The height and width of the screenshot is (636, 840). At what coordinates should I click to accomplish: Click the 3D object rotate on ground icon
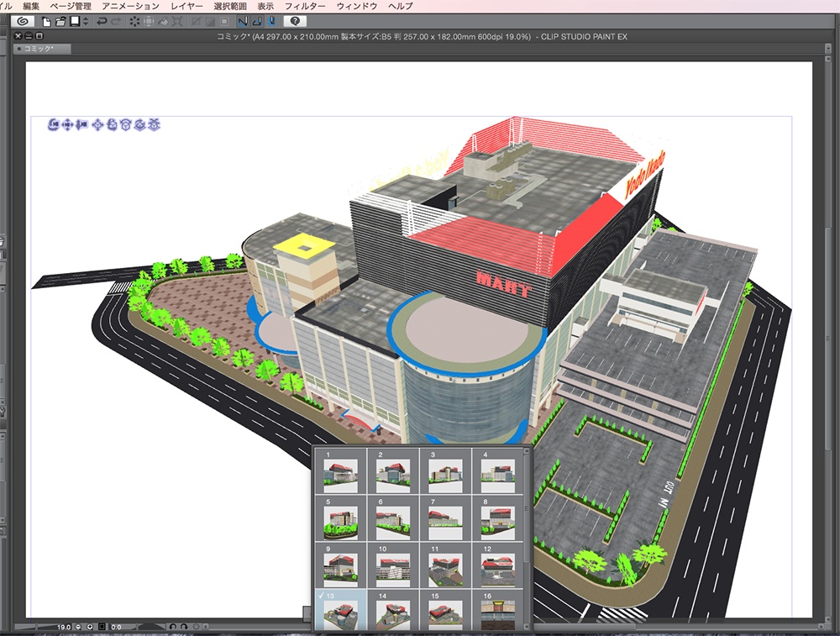tap(139, 125)
